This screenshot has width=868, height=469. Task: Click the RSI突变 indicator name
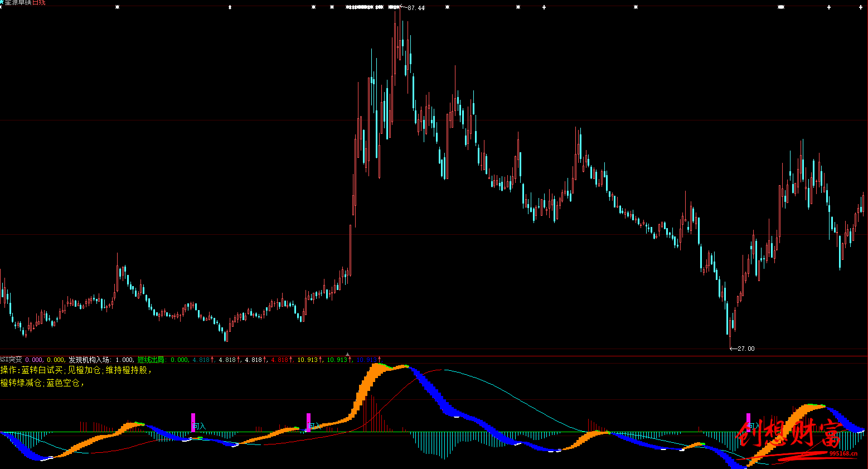coord(11,360)
